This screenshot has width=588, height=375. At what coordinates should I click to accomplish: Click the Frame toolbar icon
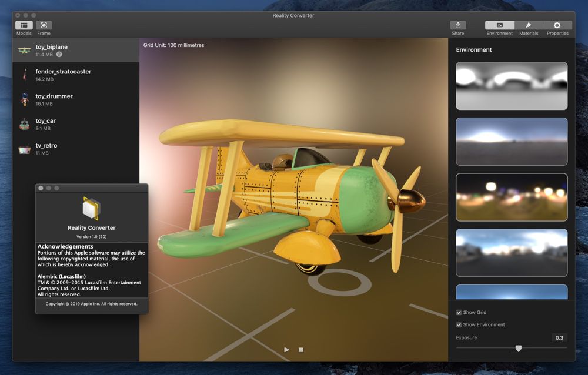point(44,25)
